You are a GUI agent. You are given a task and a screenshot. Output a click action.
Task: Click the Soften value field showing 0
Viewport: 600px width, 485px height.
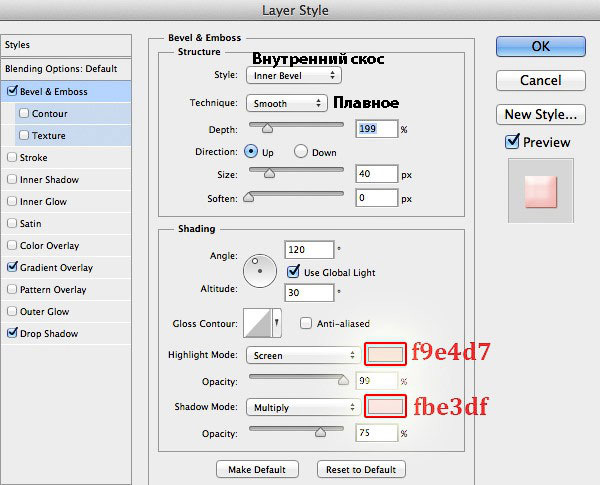click(377, 198)
